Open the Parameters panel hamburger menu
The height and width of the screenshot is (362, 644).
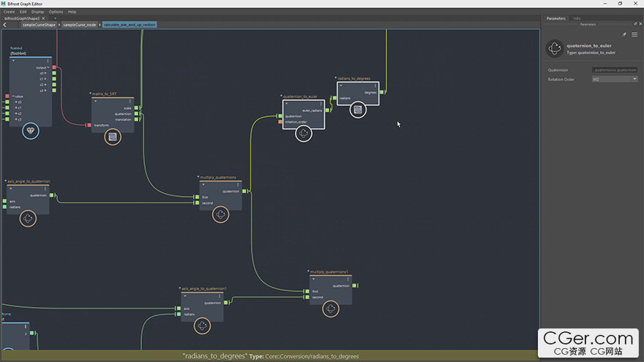(x=634, y=34)
